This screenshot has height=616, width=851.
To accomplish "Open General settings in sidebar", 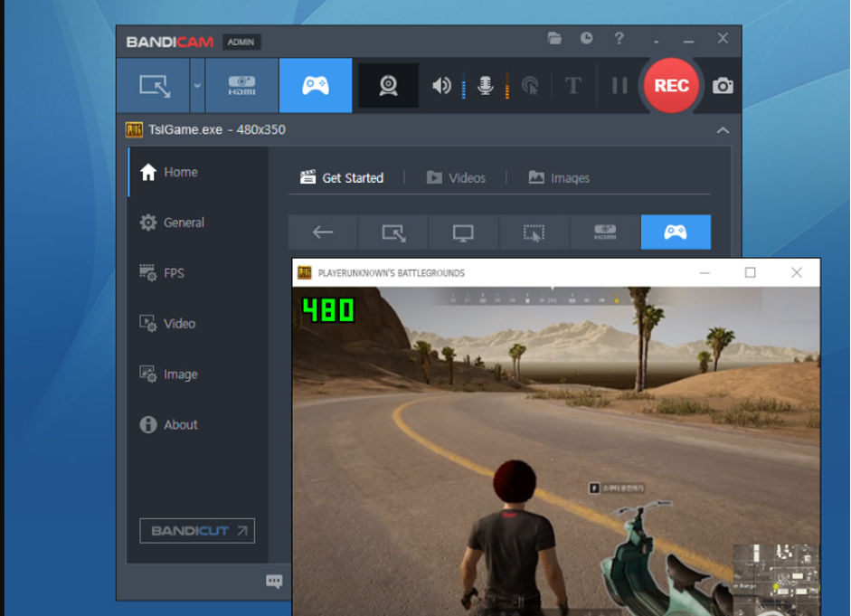I will [197, 223].
